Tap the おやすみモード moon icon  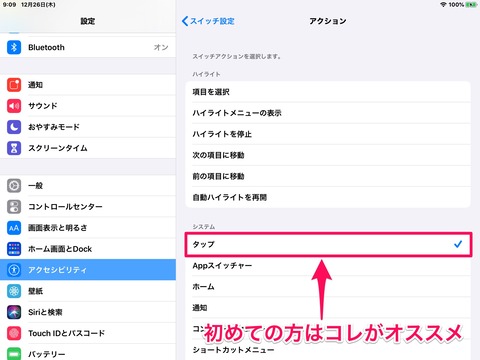[x=14, y=127]
